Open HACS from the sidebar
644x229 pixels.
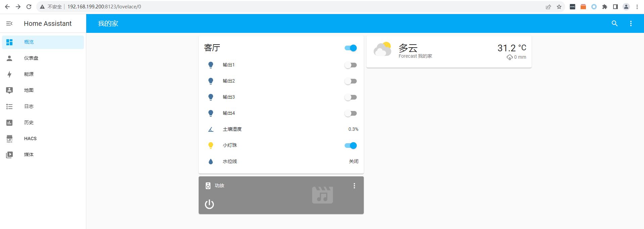(30, 138)
